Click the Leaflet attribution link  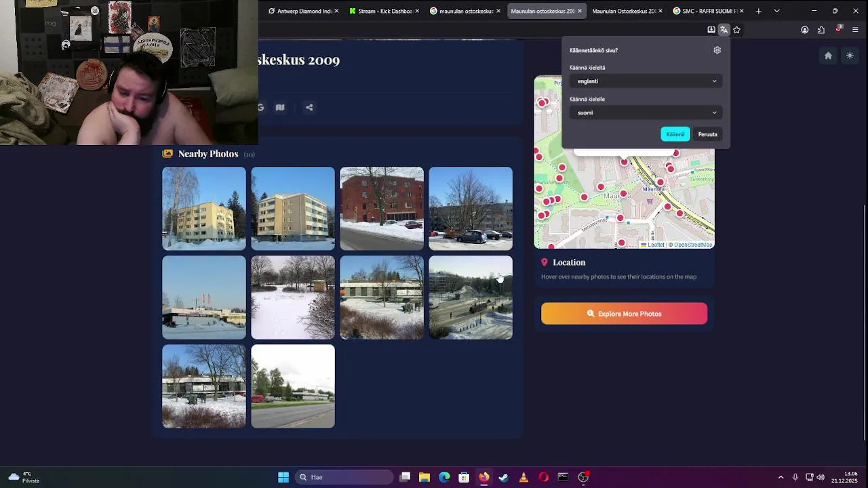652,245
